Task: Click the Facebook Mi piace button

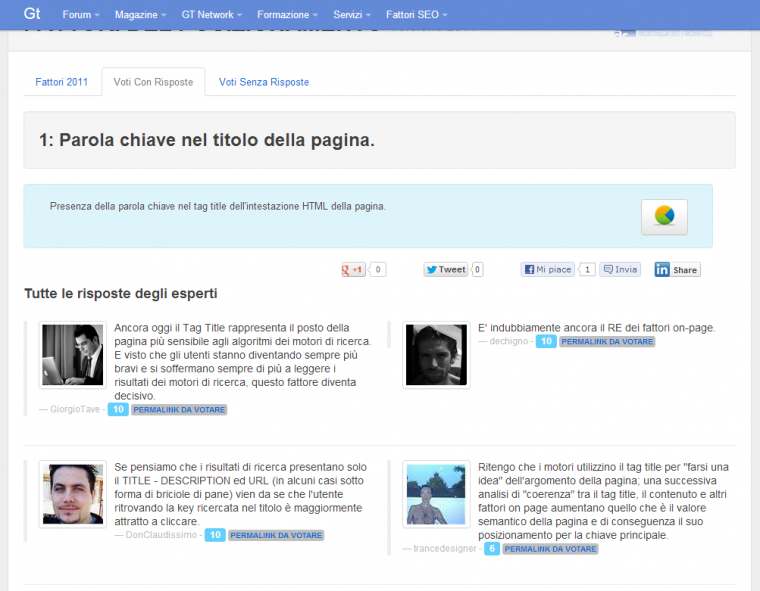Action: coord(547,270)
